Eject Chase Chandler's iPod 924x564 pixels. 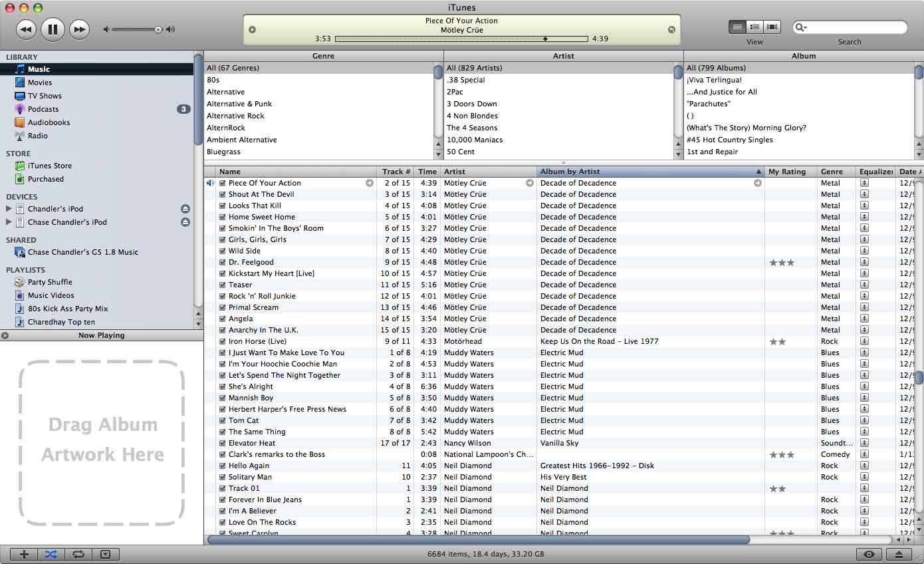point(185,222)
